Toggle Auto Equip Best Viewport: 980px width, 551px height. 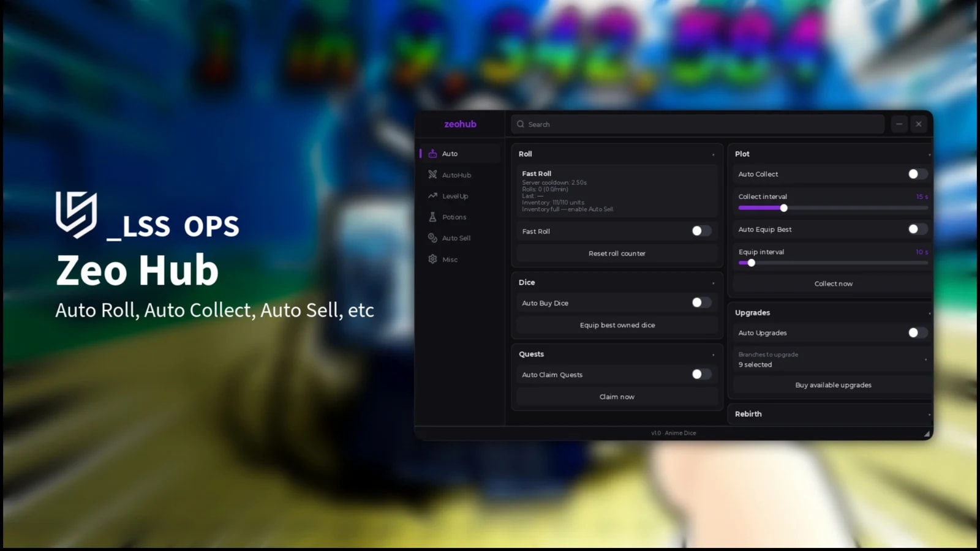pos(918,229)
